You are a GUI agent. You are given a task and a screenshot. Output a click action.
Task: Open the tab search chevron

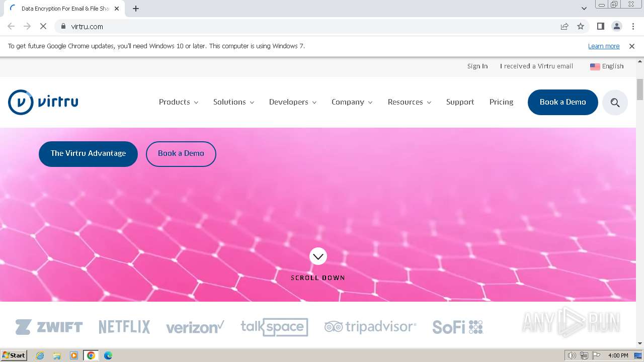[x=584, y=9]
